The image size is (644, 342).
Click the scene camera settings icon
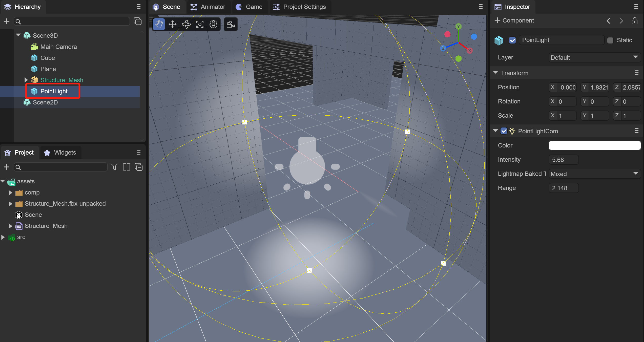coord(231,24)
